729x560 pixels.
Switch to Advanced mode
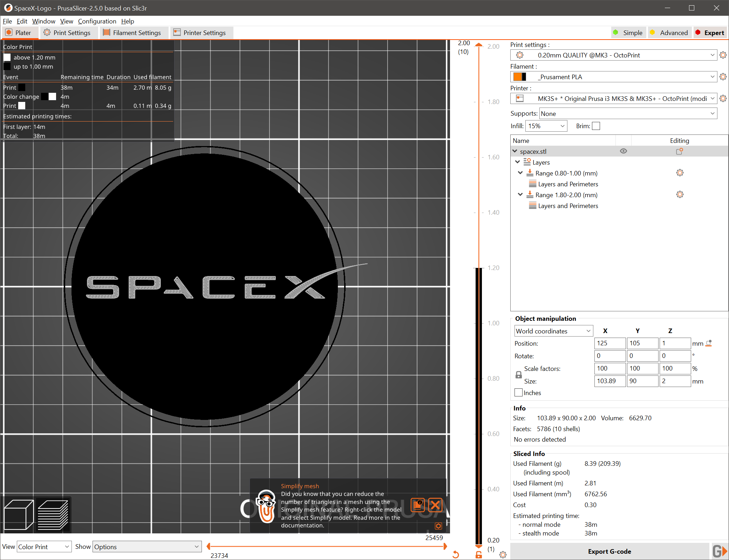(x=669, y=32)
